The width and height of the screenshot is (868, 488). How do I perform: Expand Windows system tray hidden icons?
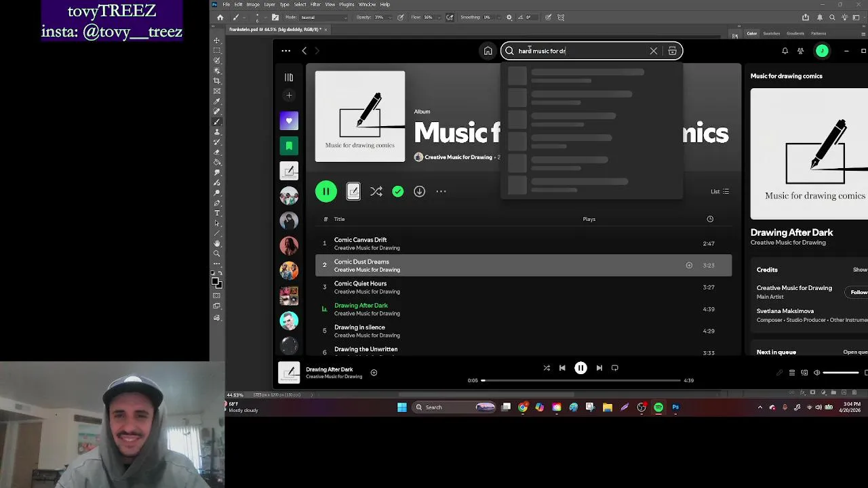click(x=759, y=407)
